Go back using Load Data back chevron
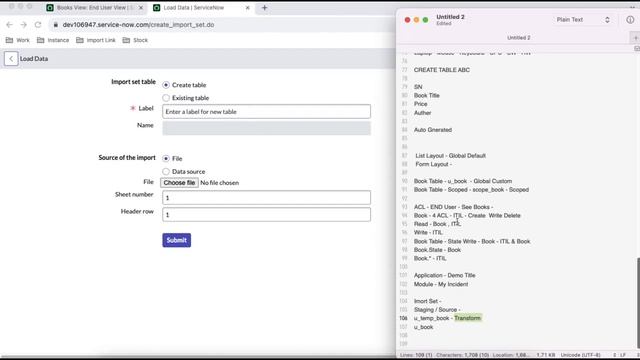 (x=11, y=59)
